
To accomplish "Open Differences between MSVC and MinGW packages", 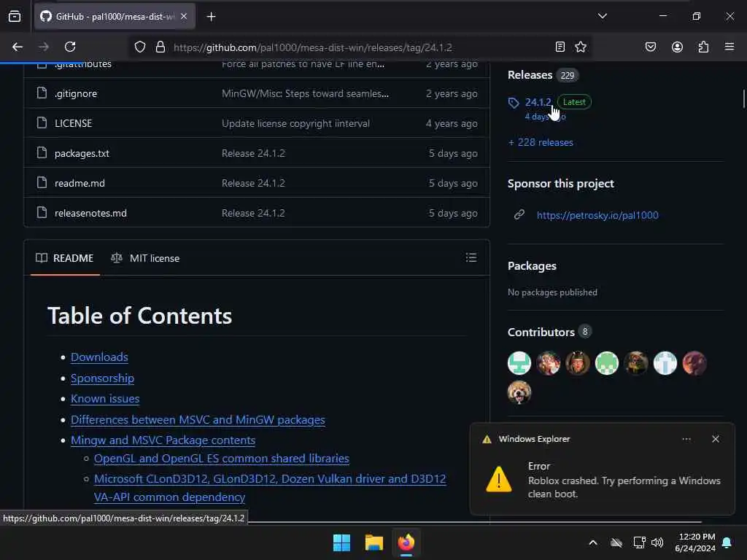I will (198, 419).
